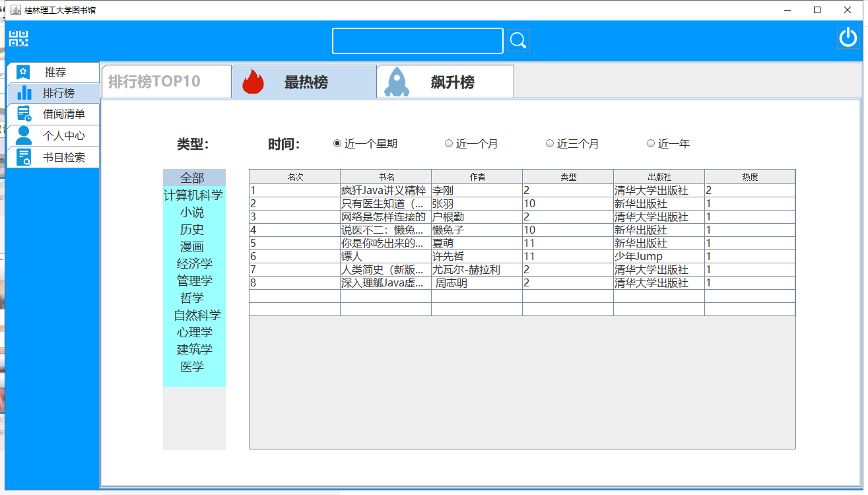Click author cell 周志明

pyautogui.click(x=477, y=283)
